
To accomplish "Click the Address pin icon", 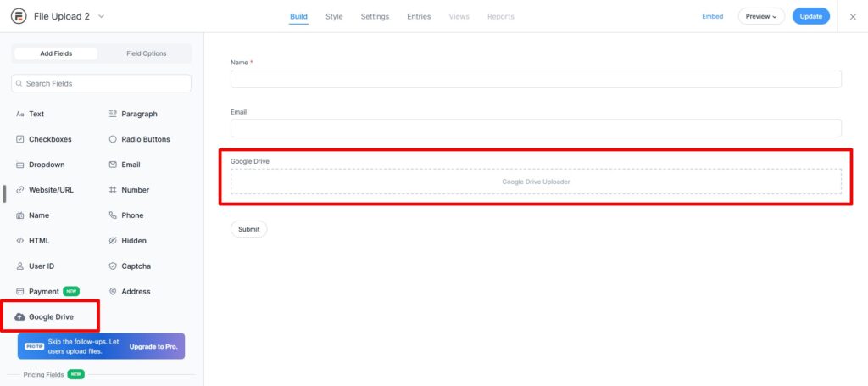I will (x=113, y=292).
